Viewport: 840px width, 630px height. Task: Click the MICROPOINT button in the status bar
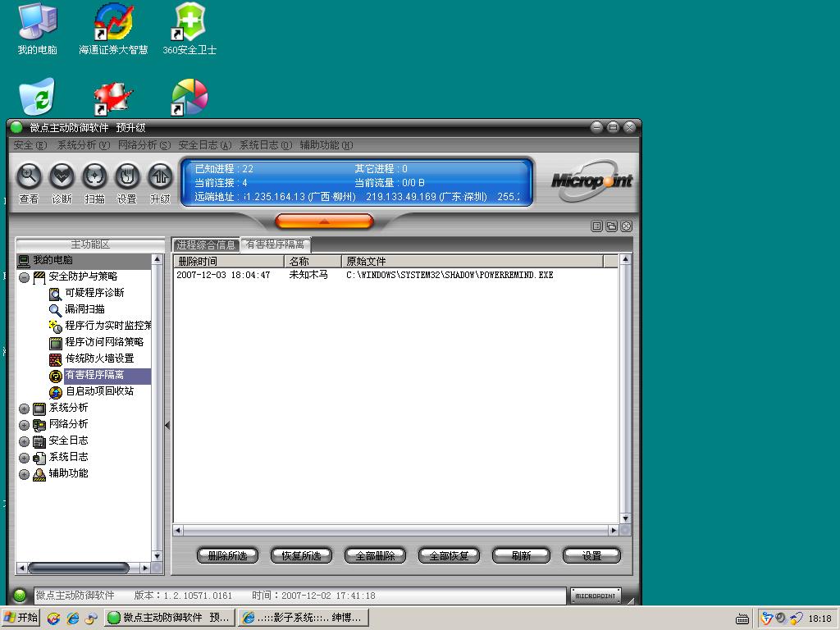tap(596, 596)
